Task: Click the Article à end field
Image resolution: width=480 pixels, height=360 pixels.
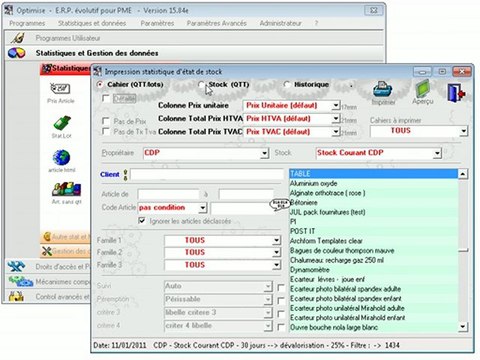Action: pos(246,194)
